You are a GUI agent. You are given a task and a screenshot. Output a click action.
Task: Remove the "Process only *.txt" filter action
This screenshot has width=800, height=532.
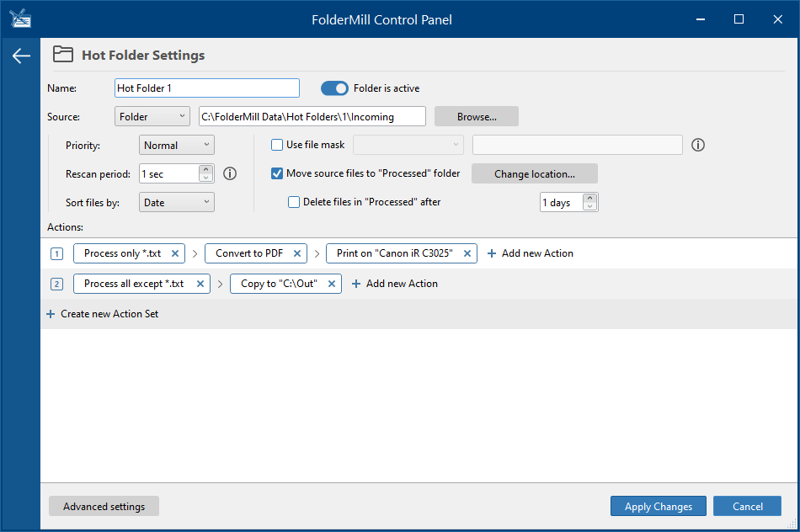click(x=175, y=253)
